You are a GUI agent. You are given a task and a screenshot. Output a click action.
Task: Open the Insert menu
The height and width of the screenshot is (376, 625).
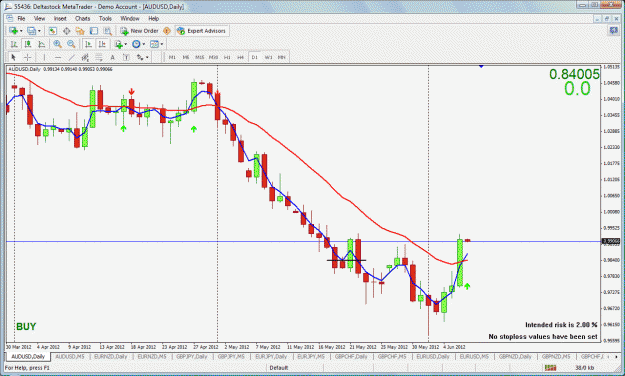(60, 18)
